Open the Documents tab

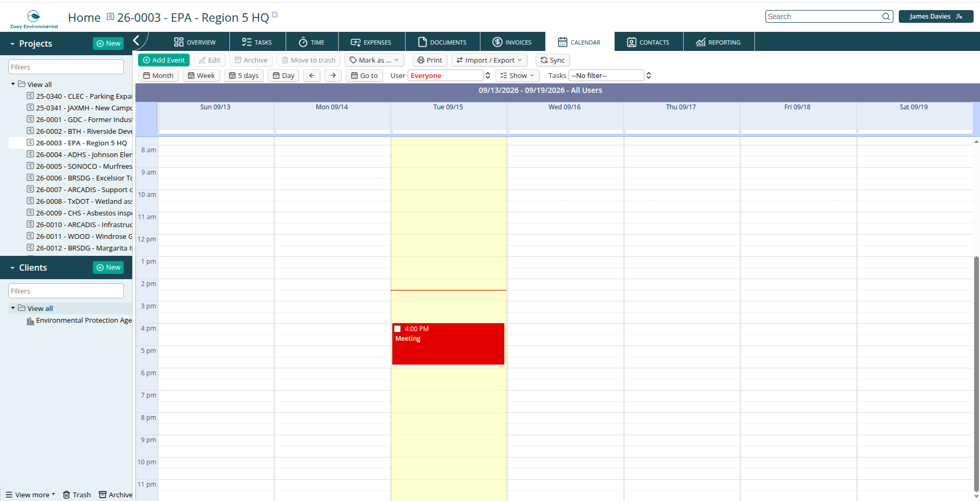click(x=442, y=42)
